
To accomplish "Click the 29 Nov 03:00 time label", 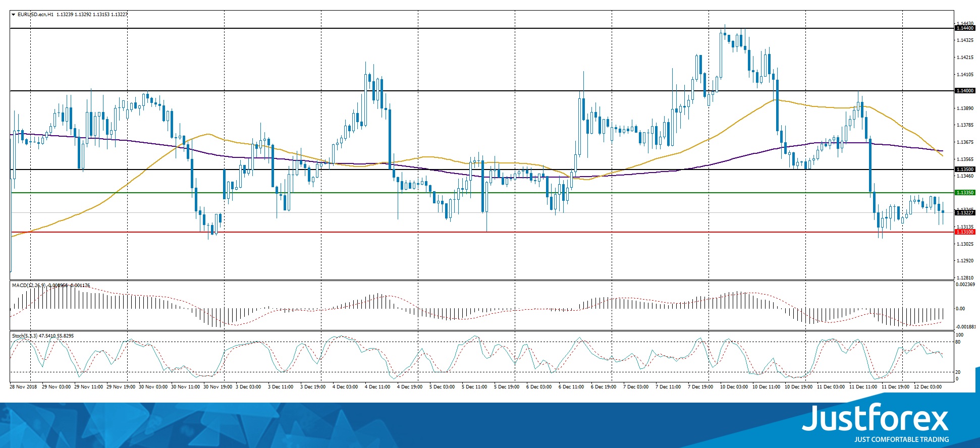I will [x=56, y=387].
